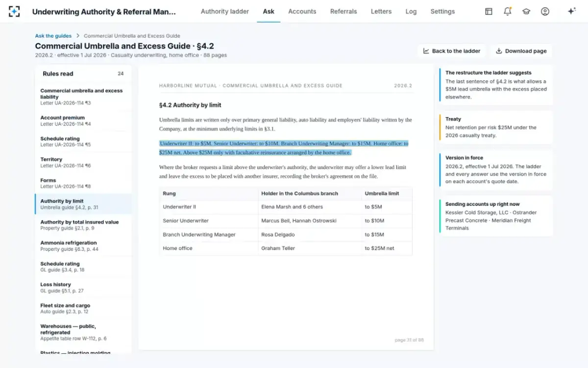This screenshot has width=588, height=368.
Task: Click Branch Underwriting Manager rung cell
Action: 209,235
